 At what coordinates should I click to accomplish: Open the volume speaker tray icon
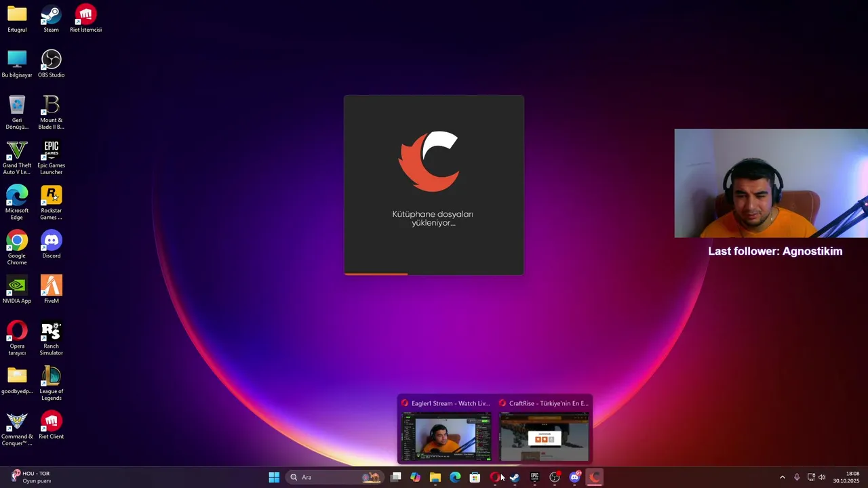click(x=822, y=477)
